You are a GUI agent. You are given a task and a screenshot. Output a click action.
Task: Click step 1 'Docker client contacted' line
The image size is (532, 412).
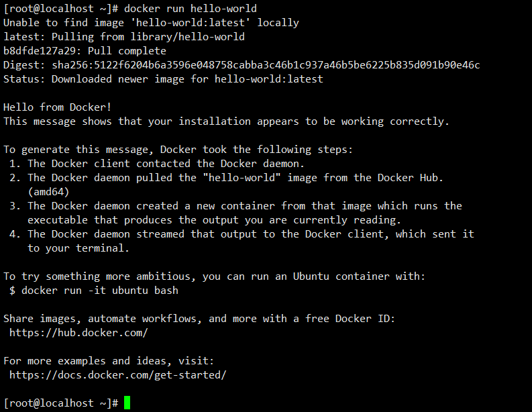(x=157, y=164)
